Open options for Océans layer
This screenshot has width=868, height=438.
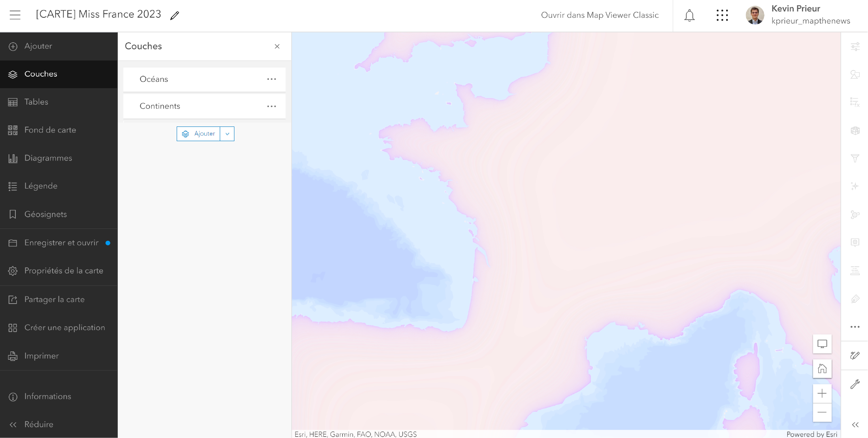click(272, 79)
